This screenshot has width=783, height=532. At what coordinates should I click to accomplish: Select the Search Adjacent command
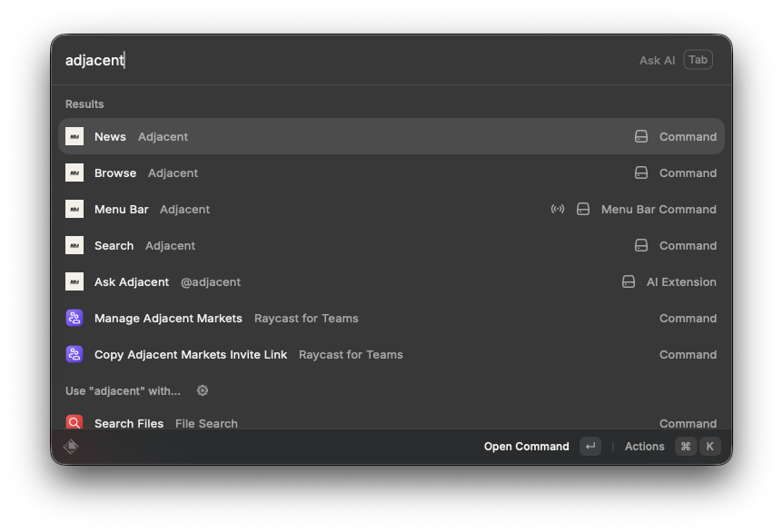391,245
